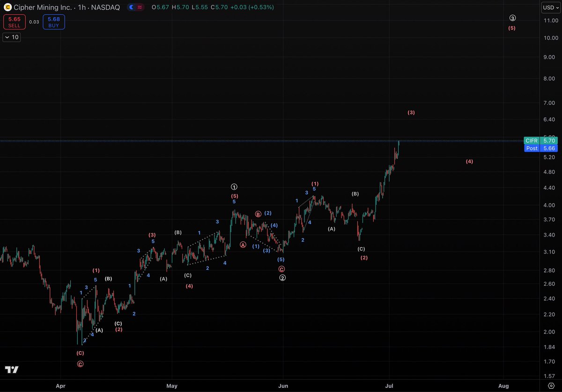562x392 pixels.
Task: Click the 2.20 price scale label
Action: 549,315
